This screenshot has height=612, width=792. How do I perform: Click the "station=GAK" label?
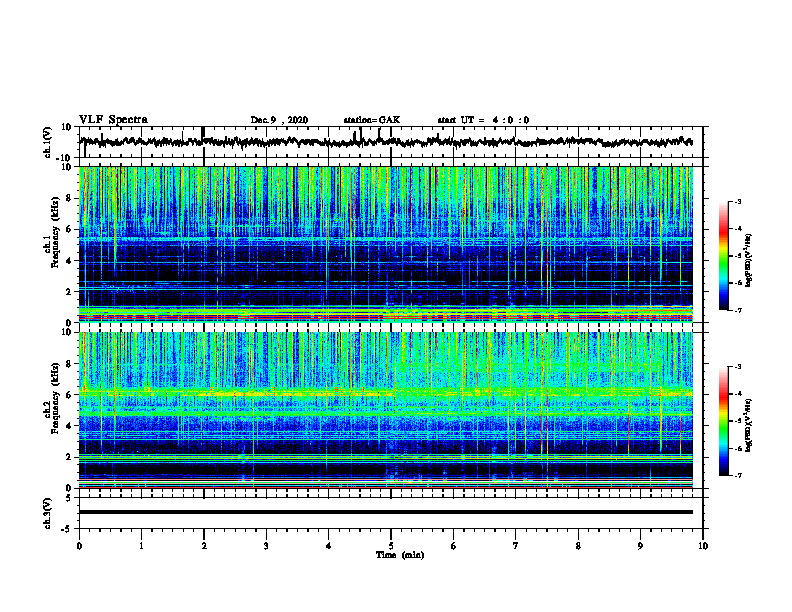click(x=372, y=120)
